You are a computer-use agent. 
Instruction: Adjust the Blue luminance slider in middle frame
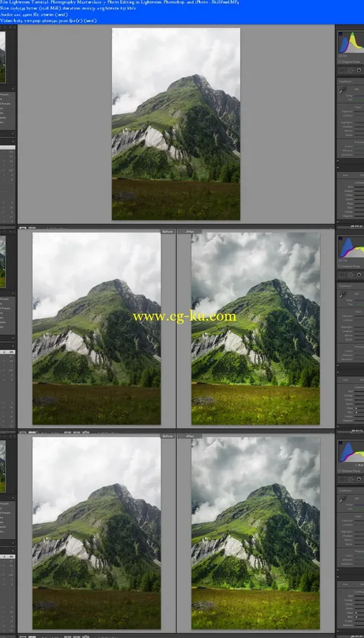pos(359,413)
